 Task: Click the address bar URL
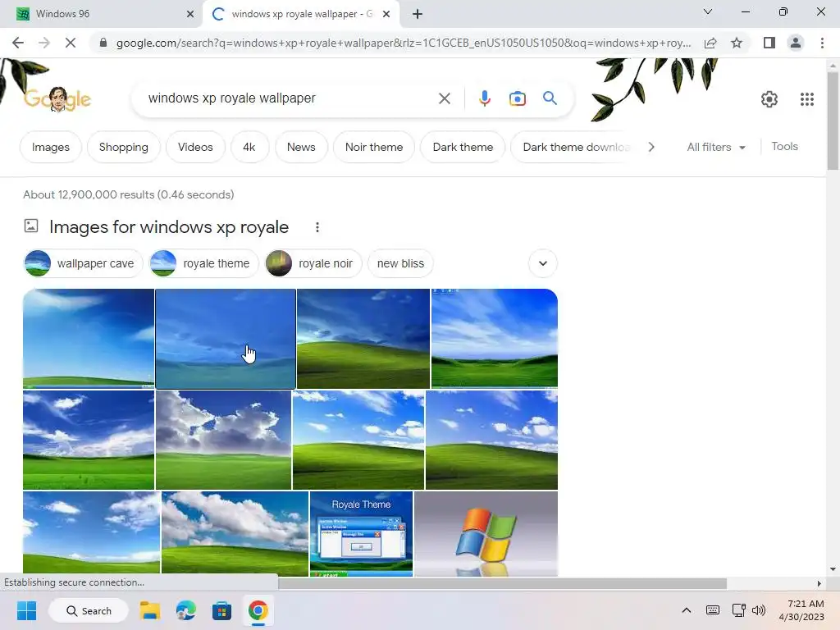404,43
